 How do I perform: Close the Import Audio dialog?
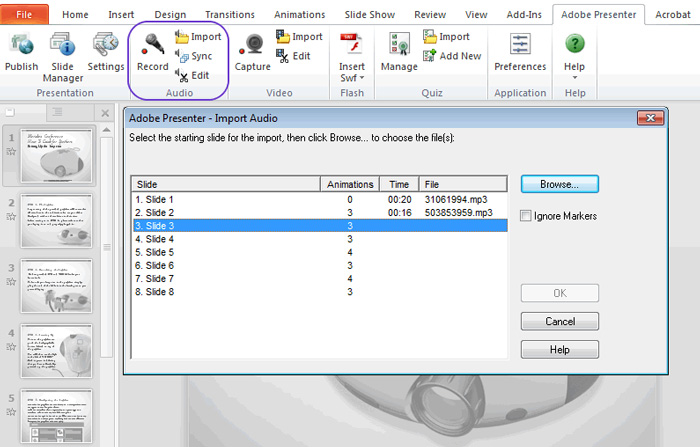(650, 118)
